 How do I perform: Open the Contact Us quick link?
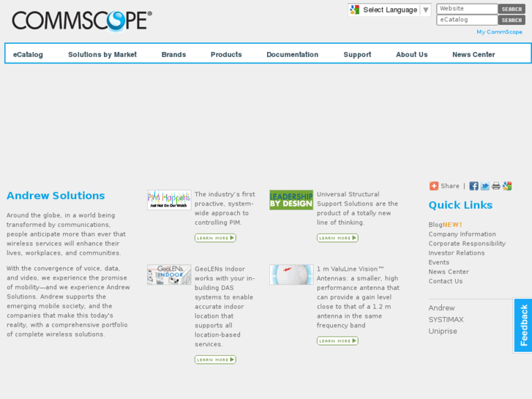pos(445,281)
